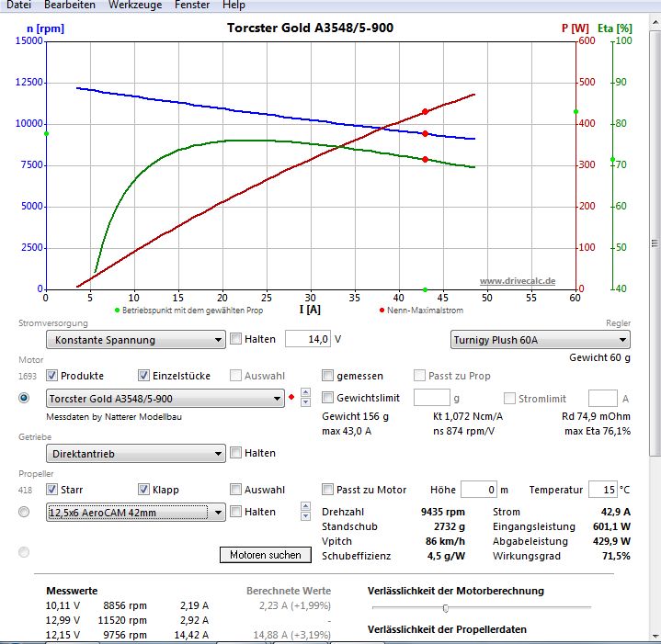
Task: Uncheck the Einzelstücke checkbox
Action: [x=143, y=375]
